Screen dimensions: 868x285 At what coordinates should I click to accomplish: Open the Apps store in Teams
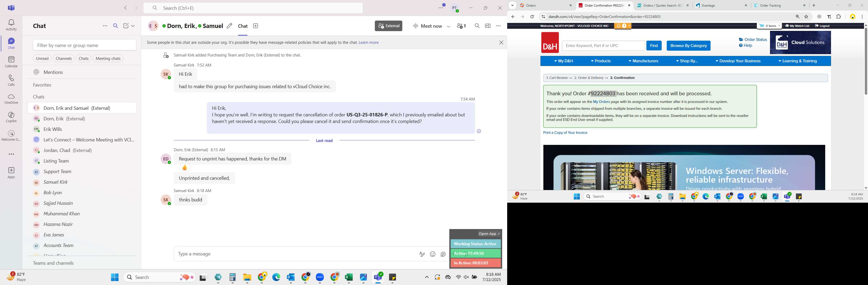pos(11,173)
